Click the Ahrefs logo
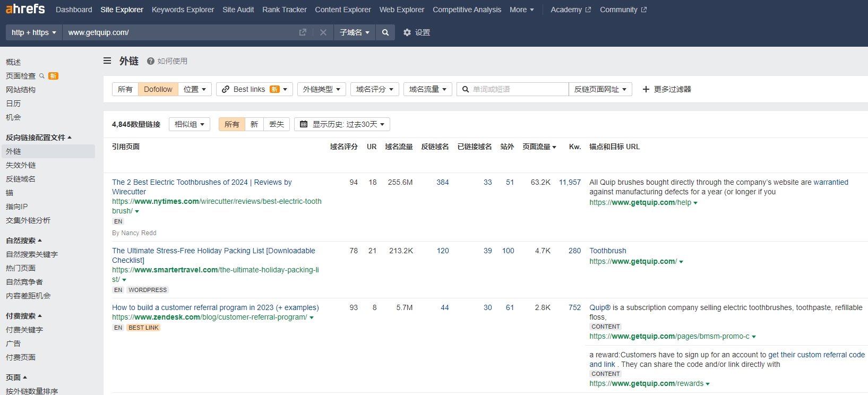Screen dimensions: 868x395 25,9
